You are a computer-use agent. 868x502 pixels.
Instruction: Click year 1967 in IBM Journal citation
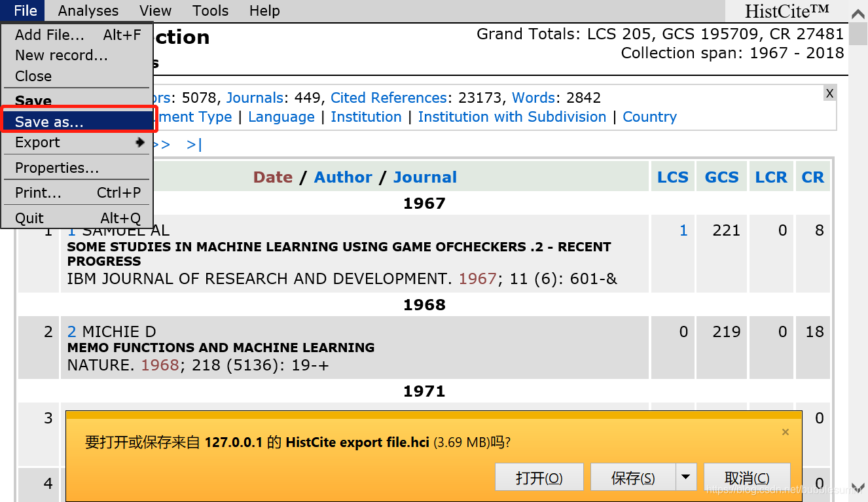[x=478, y=279]
